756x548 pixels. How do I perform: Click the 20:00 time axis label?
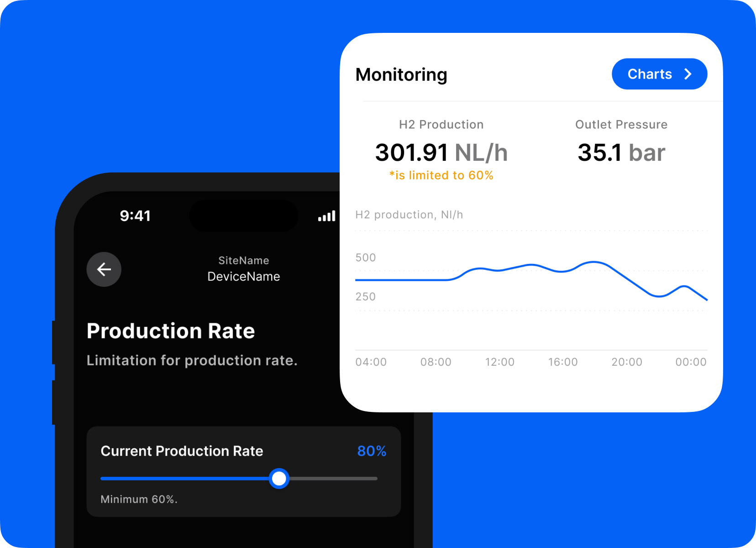[627, 362]
